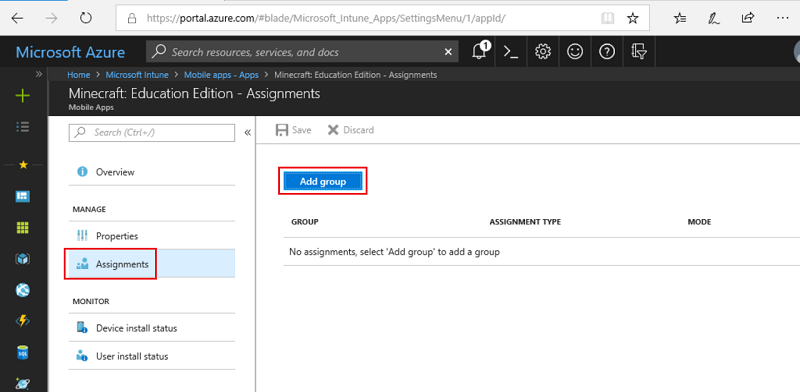Focus the Search resources, services, and docs box

pyautogui.click(x=302, y=52)
